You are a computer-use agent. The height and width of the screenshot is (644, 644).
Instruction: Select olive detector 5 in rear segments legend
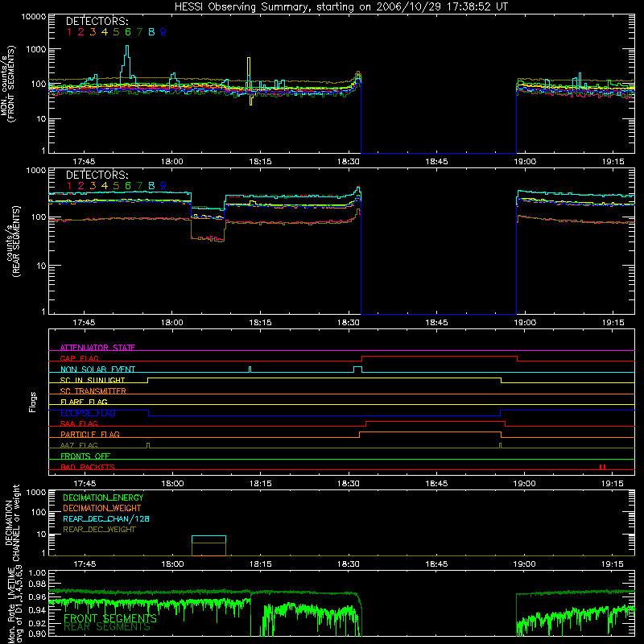(116, 186)
